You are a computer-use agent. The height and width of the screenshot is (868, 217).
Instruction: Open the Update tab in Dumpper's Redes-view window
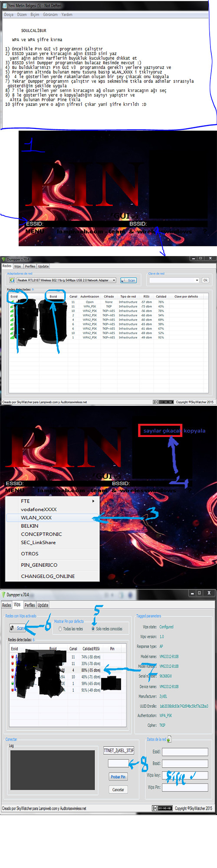point(43,266)
